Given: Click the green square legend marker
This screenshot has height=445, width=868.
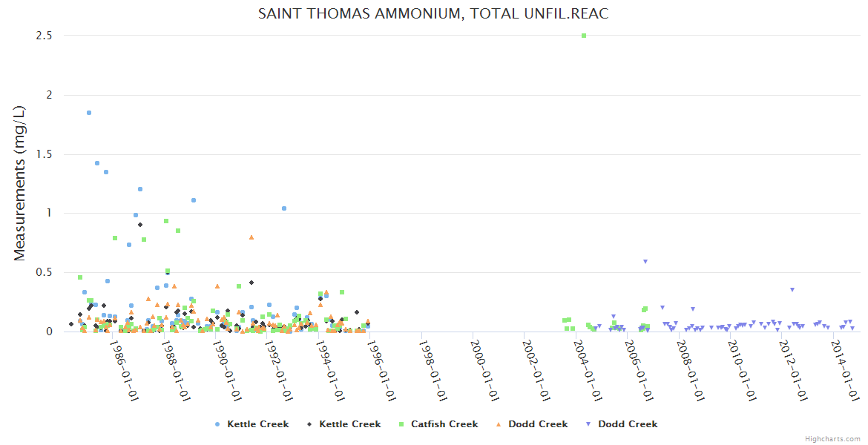Looking at the screenshot, I should coord(401,424).
